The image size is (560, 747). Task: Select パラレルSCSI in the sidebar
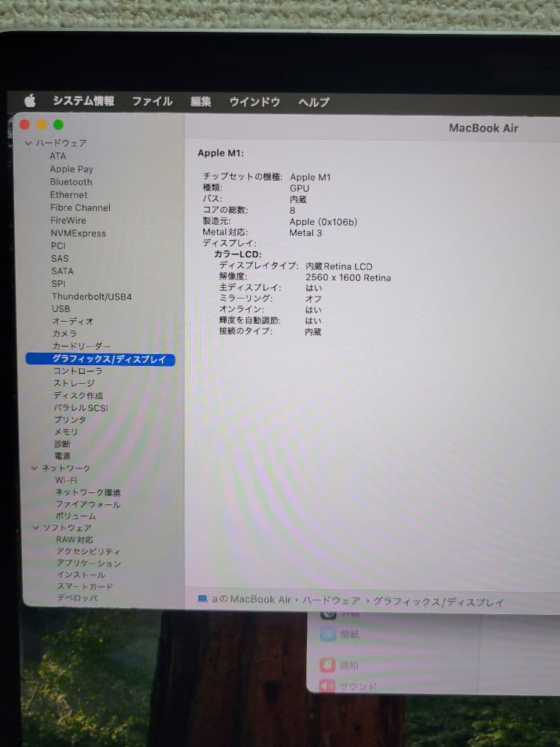[80, 408]
